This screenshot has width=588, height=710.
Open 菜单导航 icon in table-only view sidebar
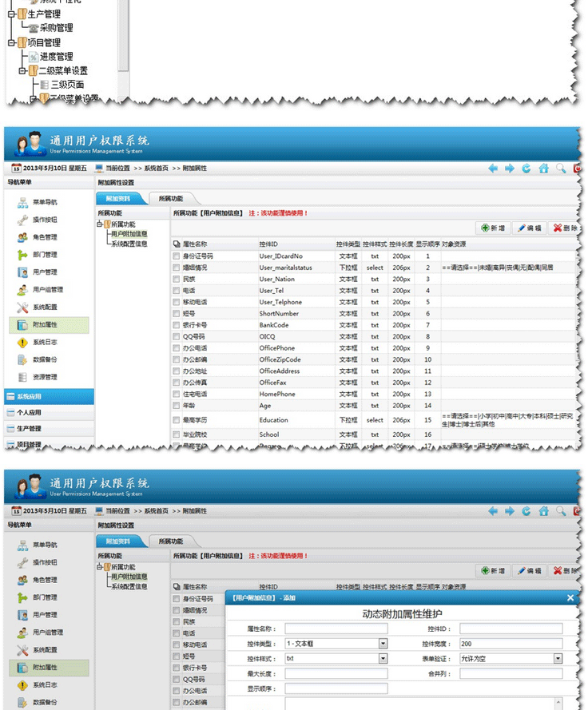point(22,202)
